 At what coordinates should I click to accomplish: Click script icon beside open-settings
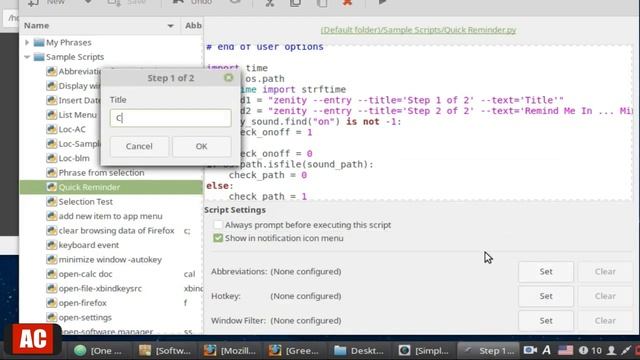tap(51, 317)
